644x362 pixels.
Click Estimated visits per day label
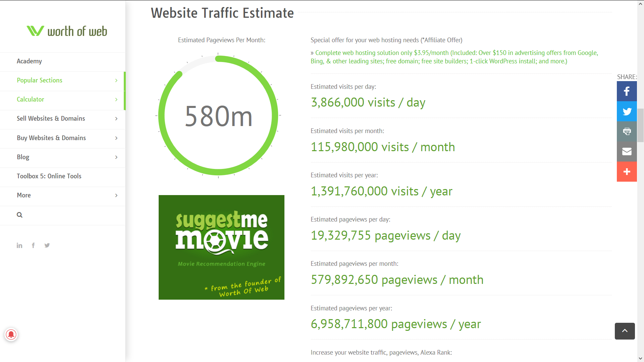coord(343,87)
